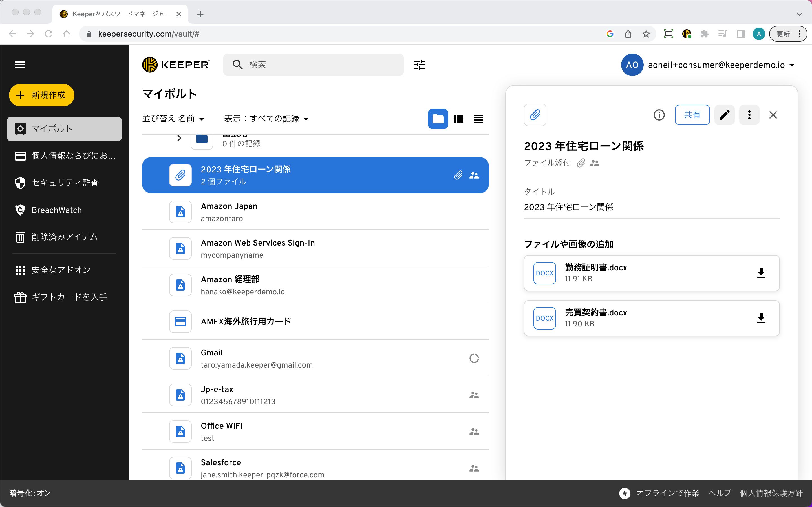Open the 並び替え 名前 sort dropdown
812x507 pixels.
click(x=173, y=119)
